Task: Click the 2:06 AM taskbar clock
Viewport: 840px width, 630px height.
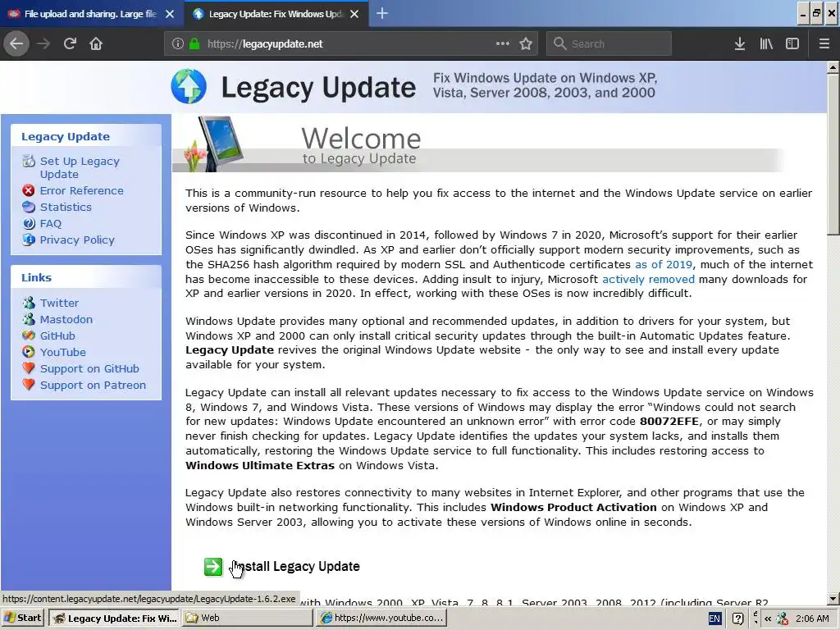Action: click(x=812, y=619)
